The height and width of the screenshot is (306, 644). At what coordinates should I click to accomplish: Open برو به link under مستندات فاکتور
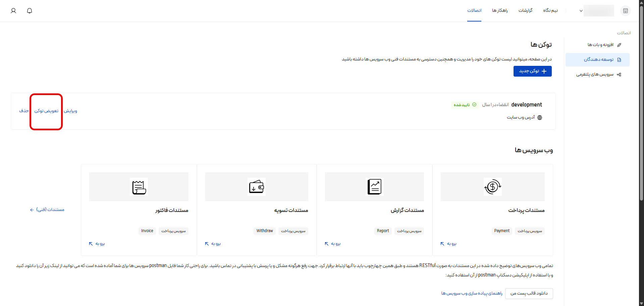click(97, 244)
